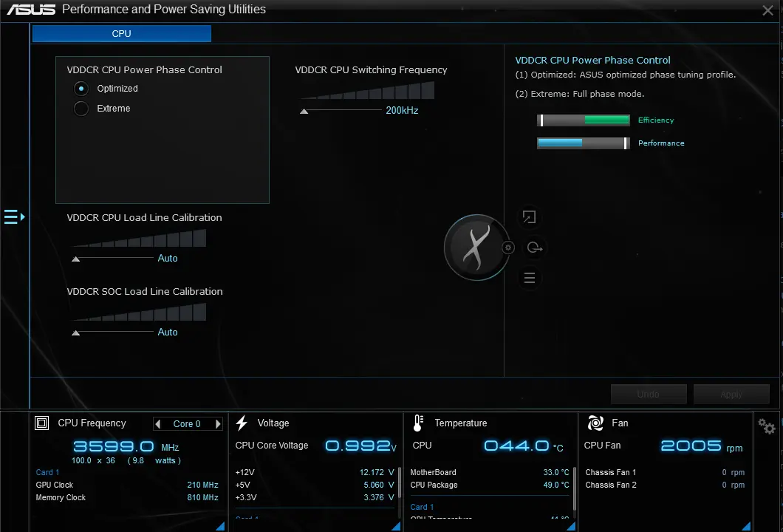Click the Auto value under SOC Load Line Calibration
The image size is (783, 532).
coord(168,332)
